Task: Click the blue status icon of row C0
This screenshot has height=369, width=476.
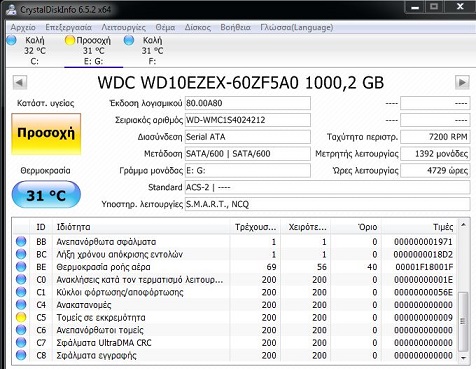Action: pos(21,279)
